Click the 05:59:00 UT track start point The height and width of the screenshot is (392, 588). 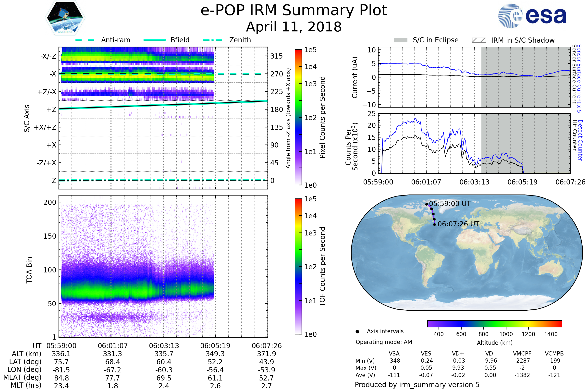pos(427,204)
